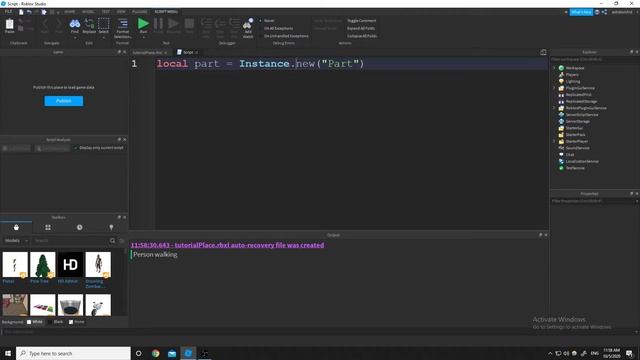This screenshot has width=640, height=360.
Task: Click the New file icon in quick access bar
Action: coord(21,12)
